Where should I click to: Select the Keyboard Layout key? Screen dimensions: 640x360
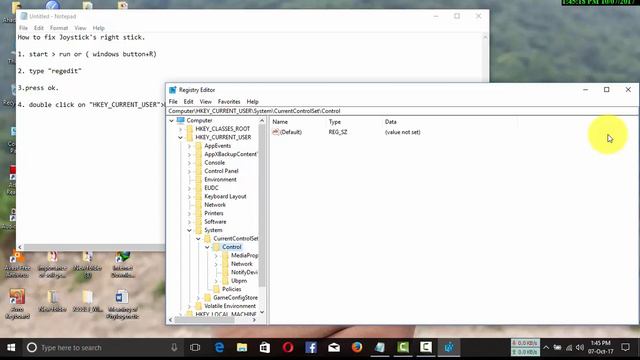225,196
